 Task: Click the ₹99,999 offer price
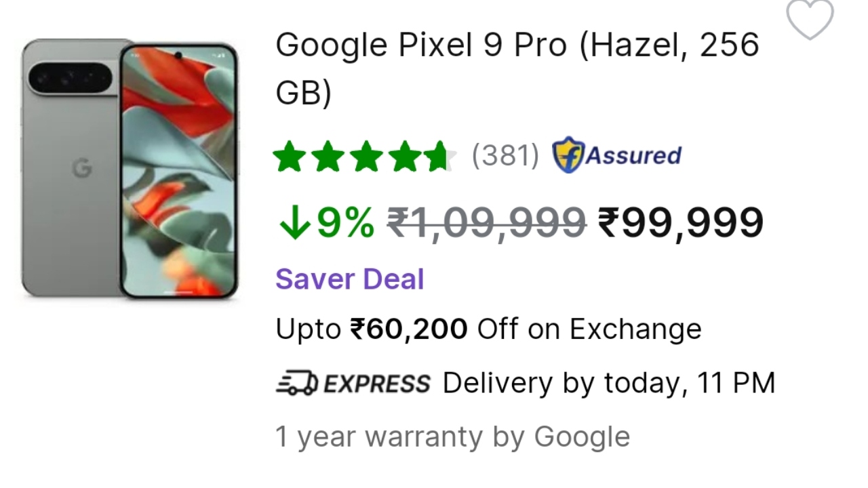[x=680, y=222]
